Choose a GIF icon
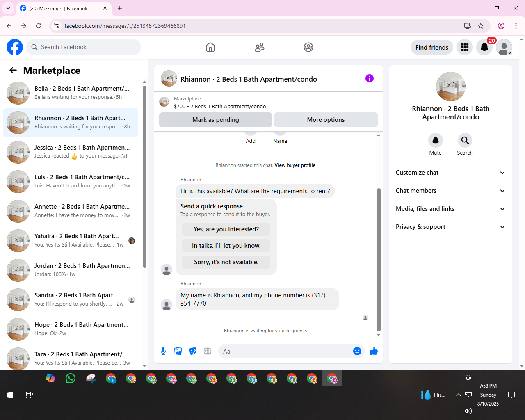 coord(208,351)
